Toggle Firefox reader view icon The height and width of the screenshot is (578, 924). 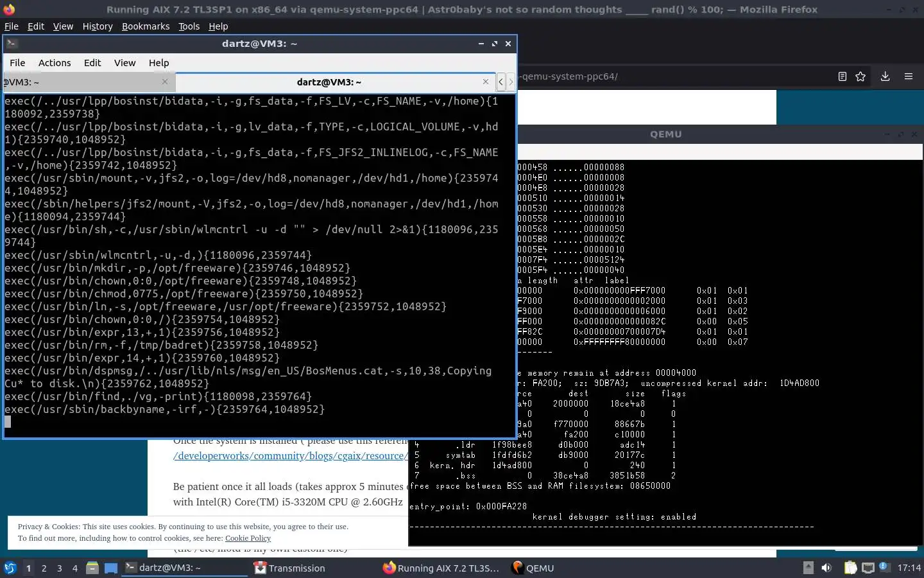[x=843, y=76]
